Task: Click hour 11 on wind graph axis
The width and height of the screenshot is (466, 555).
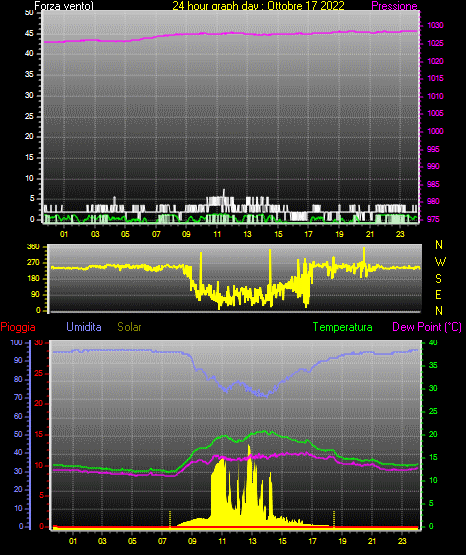Action: coord(217,234)
